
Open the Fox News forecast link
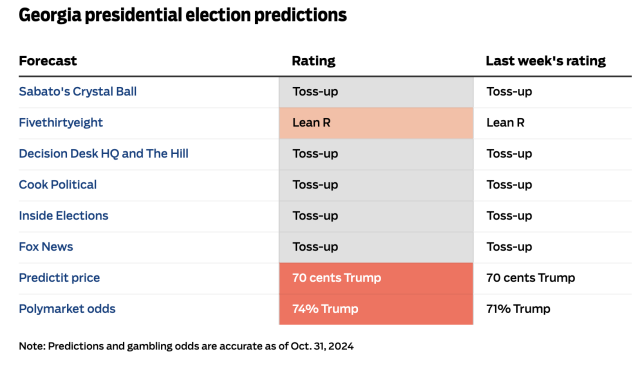pos(46,246)
